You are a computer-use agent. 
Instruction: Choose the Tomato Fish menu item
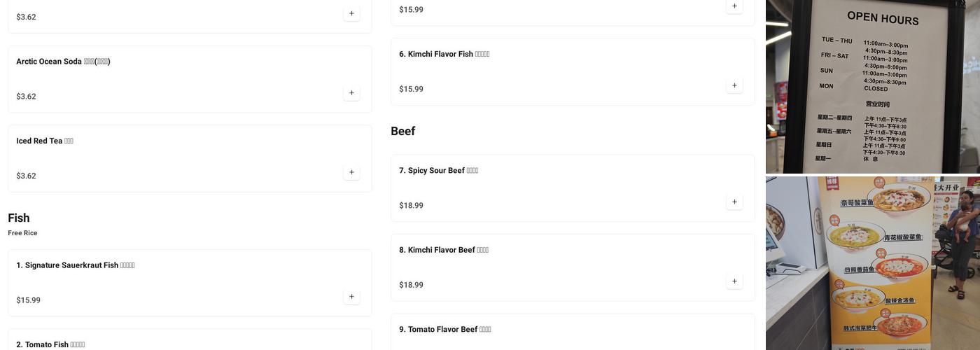coord(50,344)
